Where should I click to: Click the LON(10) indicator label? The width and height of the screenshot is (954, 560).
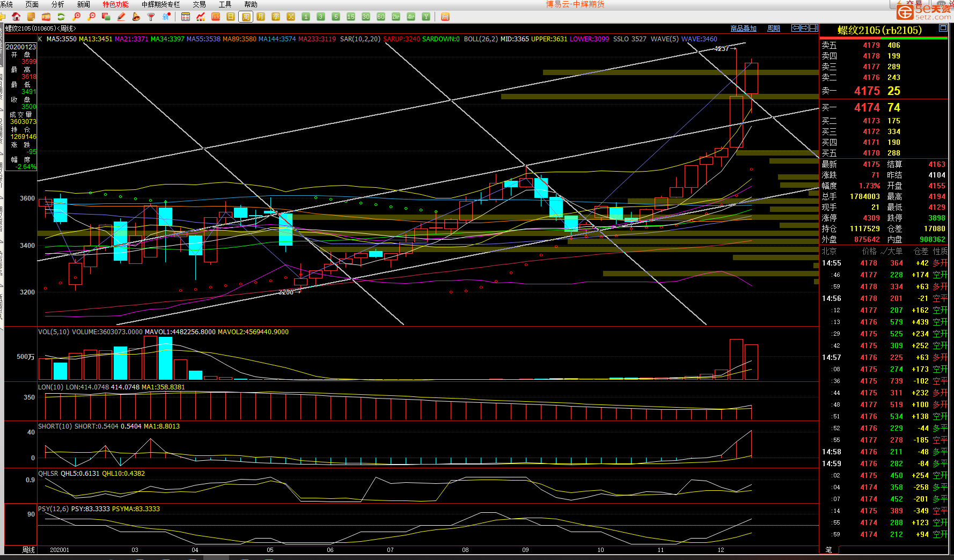(x=50, y=387)
